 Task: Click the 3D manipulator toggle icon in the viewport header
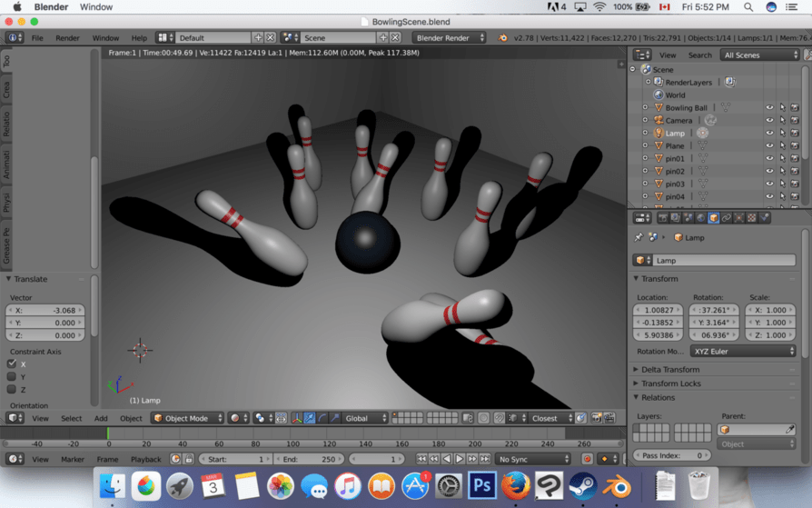pyautogui.click(x=297, y=418)
